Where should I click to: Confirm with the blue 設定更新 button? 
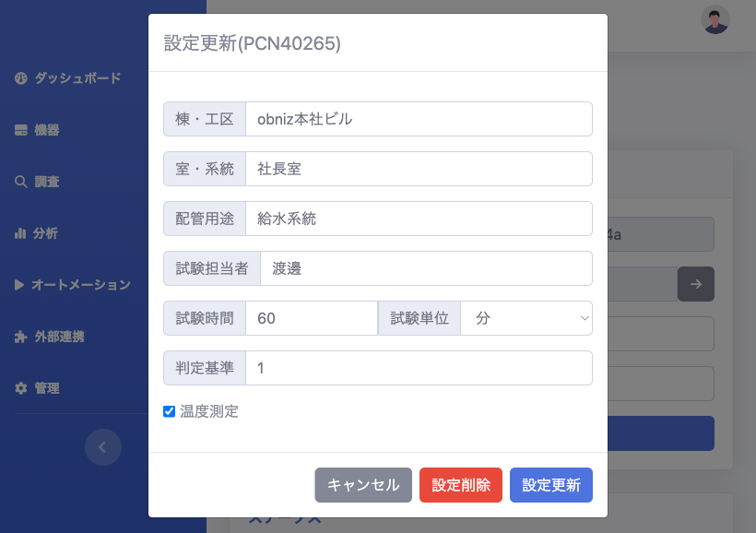coord(551,485)
